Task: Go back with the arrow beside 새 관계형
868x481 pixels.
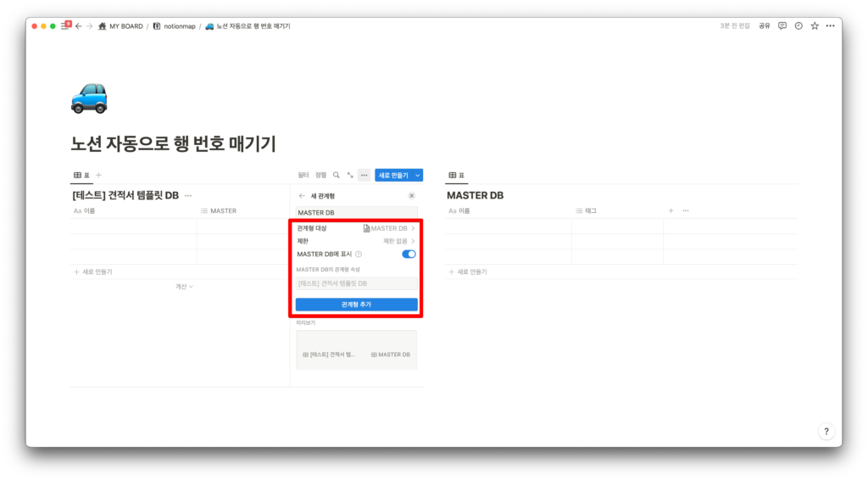Action: [x=302, y=195]
